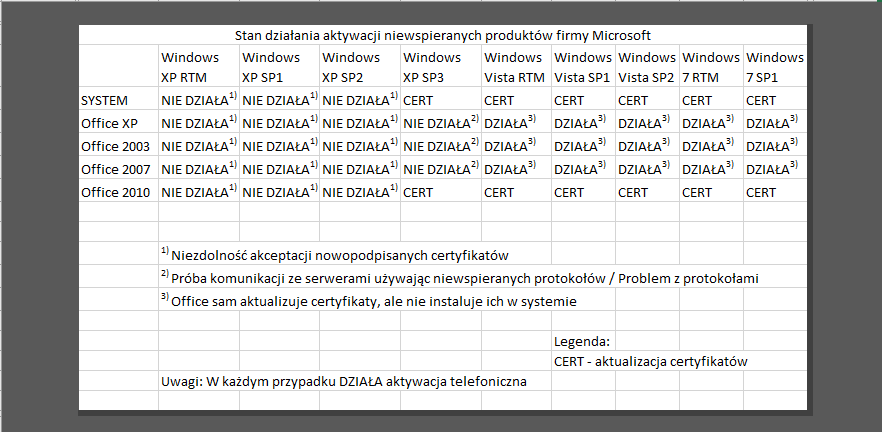This screenshot has width=882, height=432.
Task: Select the Legenda: cell
Action: coord(583,341)
